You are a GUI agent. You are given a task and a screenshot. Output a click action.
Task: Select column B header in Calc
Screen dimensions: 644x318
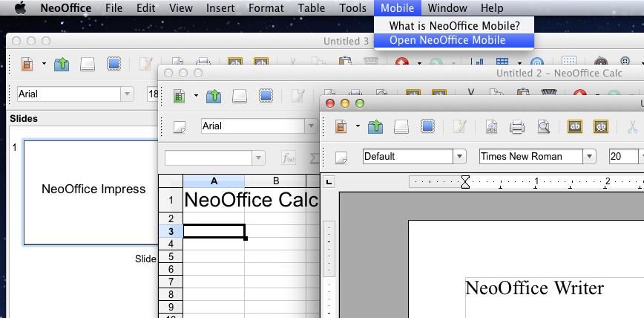click(x=275, y=181)
